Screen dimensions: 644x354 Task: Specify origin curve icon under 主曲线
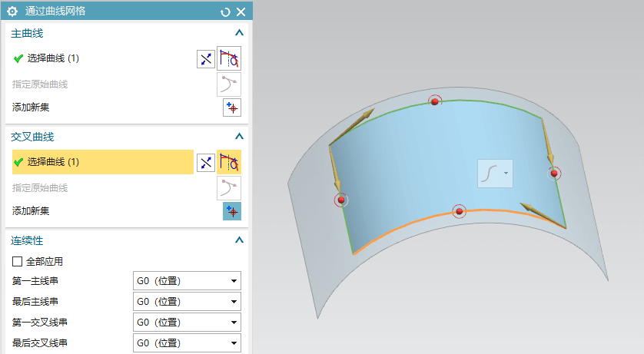[229, 84]
